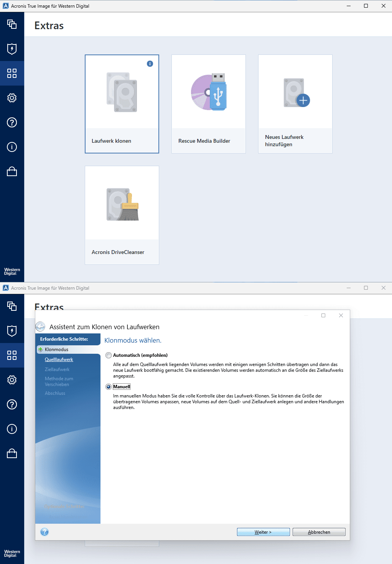Select Extras grid icon in lower window sidebar
This screenshot has height=564, width=392.
[x=12, y=355]
